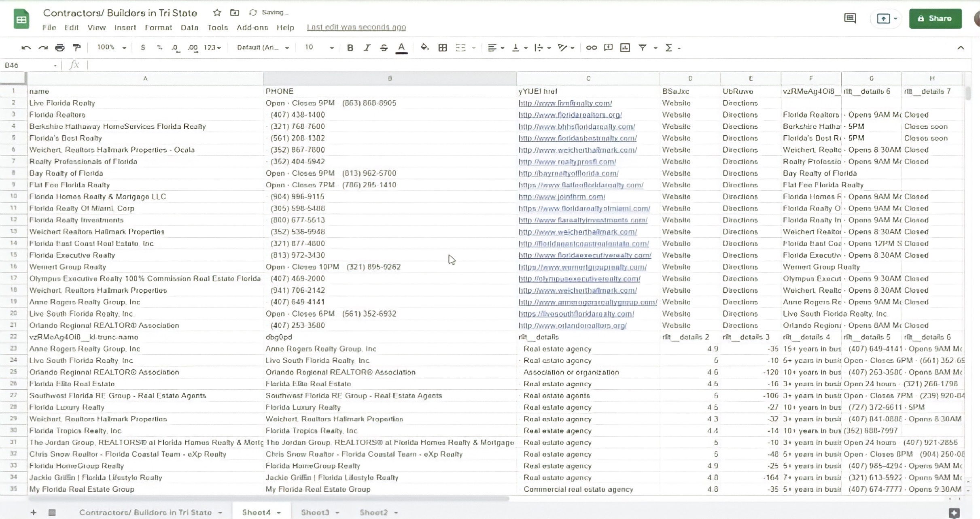Toggle italic formatting
The image size is (980, 519).
[x=367, y=48]
